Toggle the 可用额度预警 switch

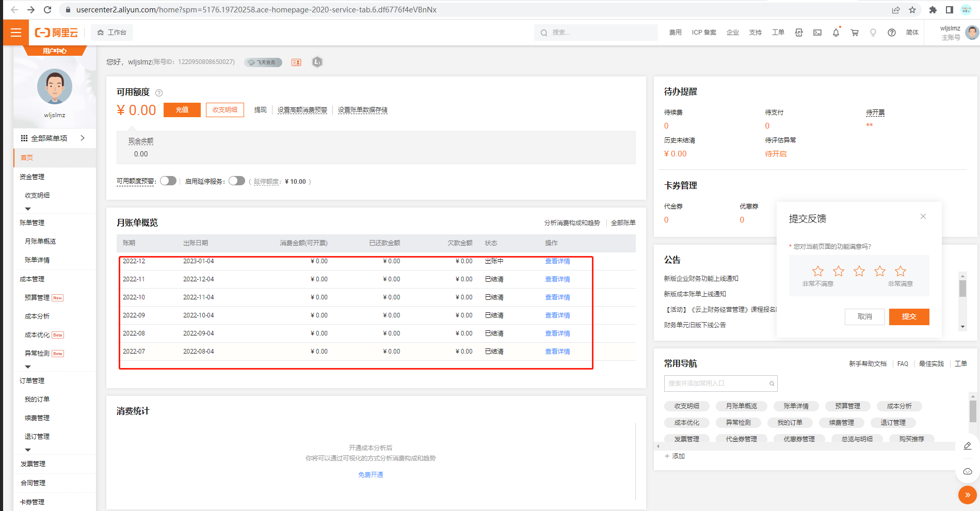[168, 181]
